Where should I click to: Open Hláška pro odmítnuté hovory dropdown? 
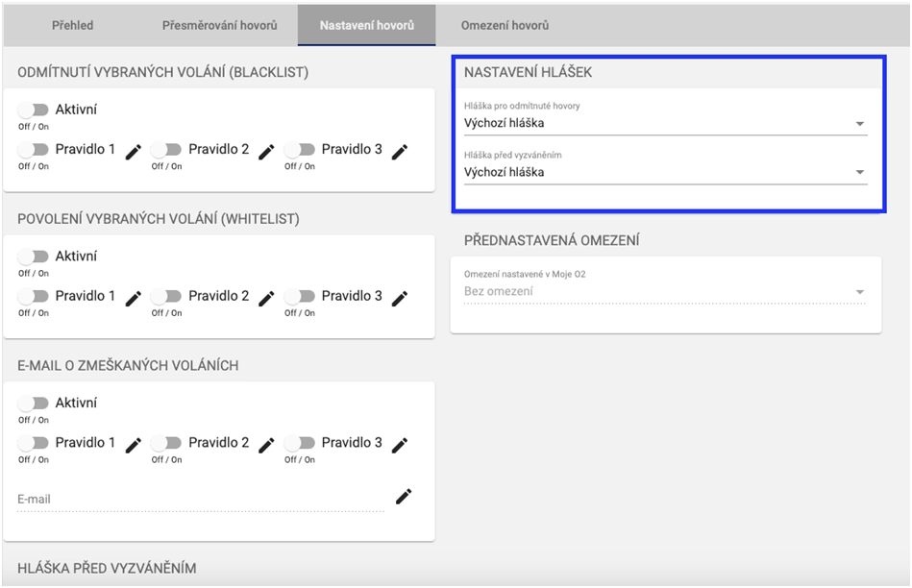tap(665, 123)
